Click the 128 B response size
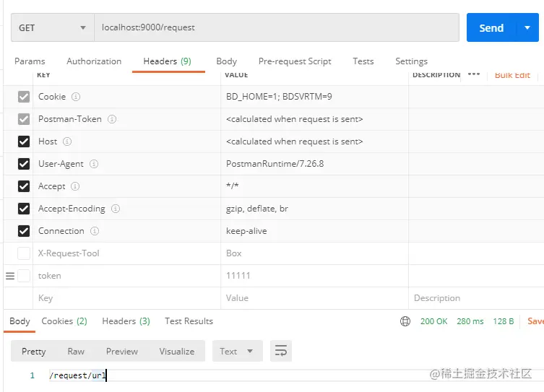544x392 pixels. coord(503,321)
